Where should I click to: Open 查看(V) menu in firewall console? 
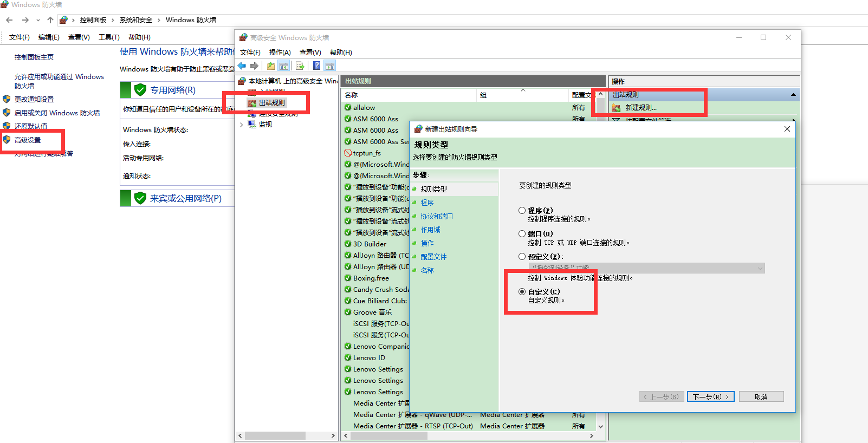click(x=310, y=53)
